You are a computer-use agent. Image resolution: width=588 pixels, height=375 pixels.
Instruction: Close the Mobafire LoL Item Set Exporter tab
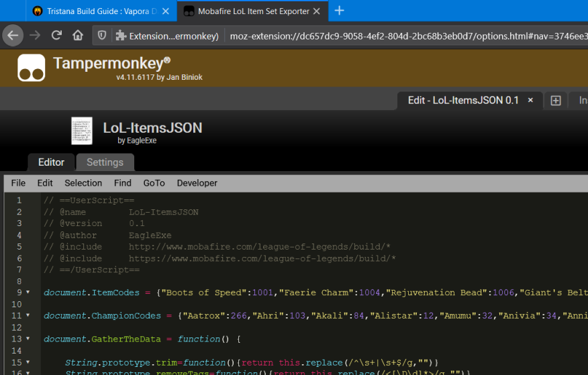[317, 11]
